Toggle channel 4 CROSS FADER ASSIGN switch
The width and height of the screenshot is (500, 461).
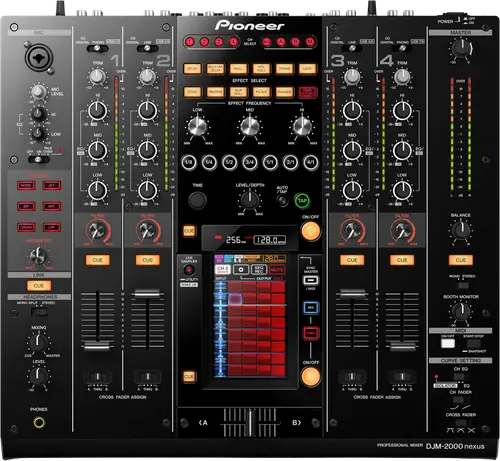pos(402,377)
